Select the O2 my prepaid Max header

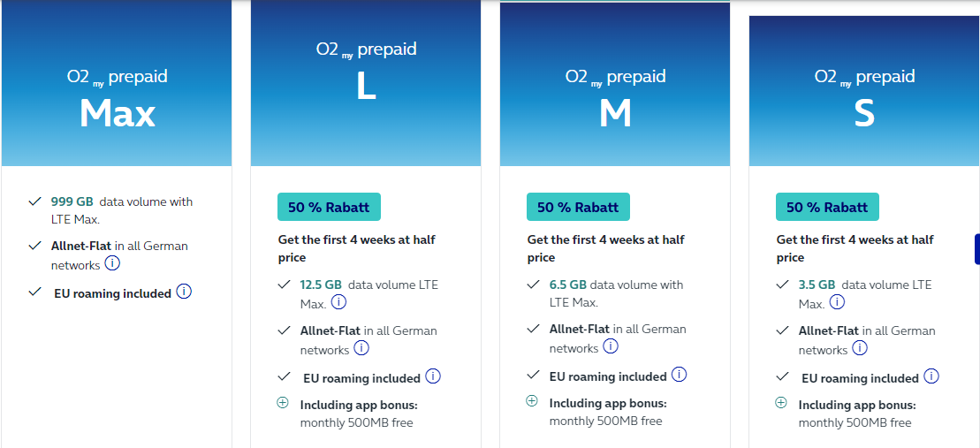117,97
